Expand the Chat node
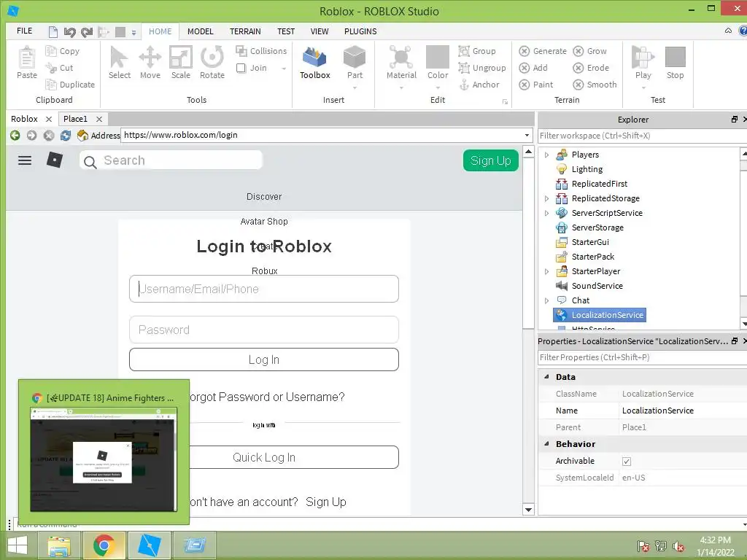 pyautogui.click(x=546, y=300)
